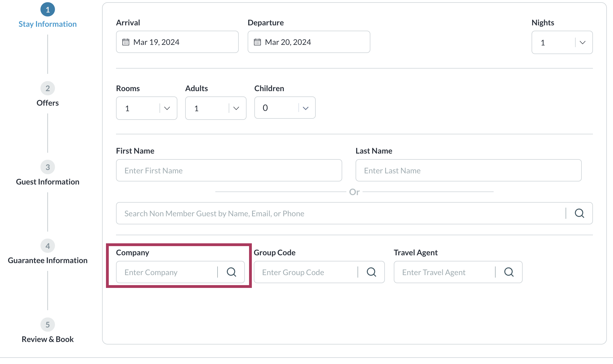The height and width of the screenshot is (364, 613).
Task: Click the Group Code search icon
Action: point(371,272)
